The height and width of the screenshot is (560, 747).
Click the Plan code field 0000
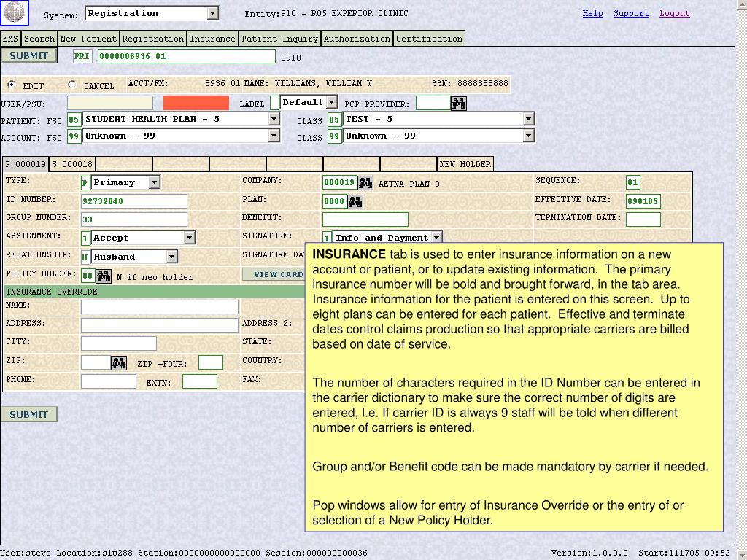(334, 201)
